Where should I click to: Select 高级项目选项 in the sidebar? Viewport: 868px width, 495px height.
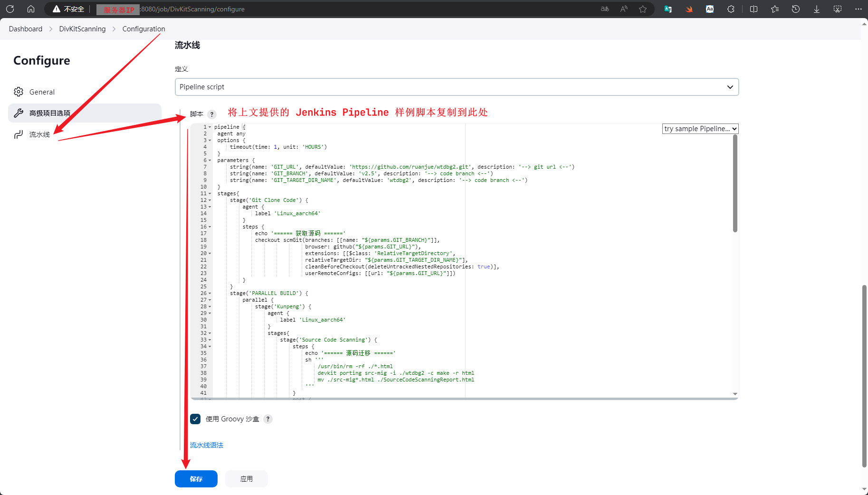click(x=85, y=113)
